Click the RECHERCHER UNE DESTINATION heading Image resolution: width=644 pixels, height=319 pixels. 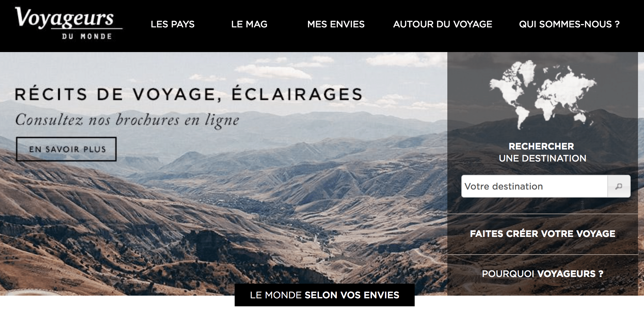[542, 152]
